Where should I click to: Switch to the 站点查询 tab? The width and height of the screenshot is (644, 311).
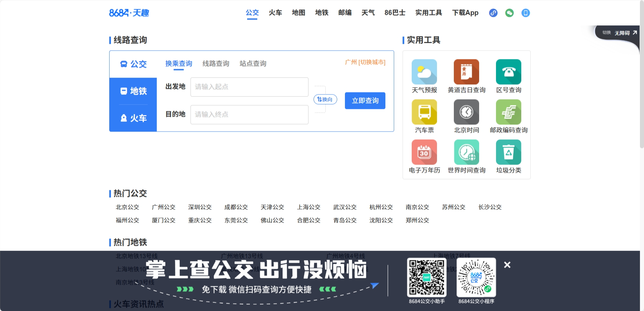point(253,63)
